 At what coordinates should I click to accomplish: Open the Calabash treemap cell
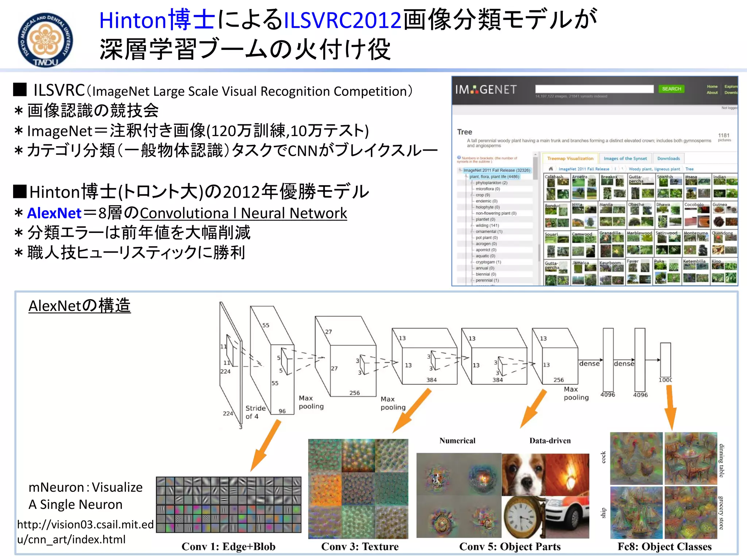pyautogui.click(x=557, y=187)
